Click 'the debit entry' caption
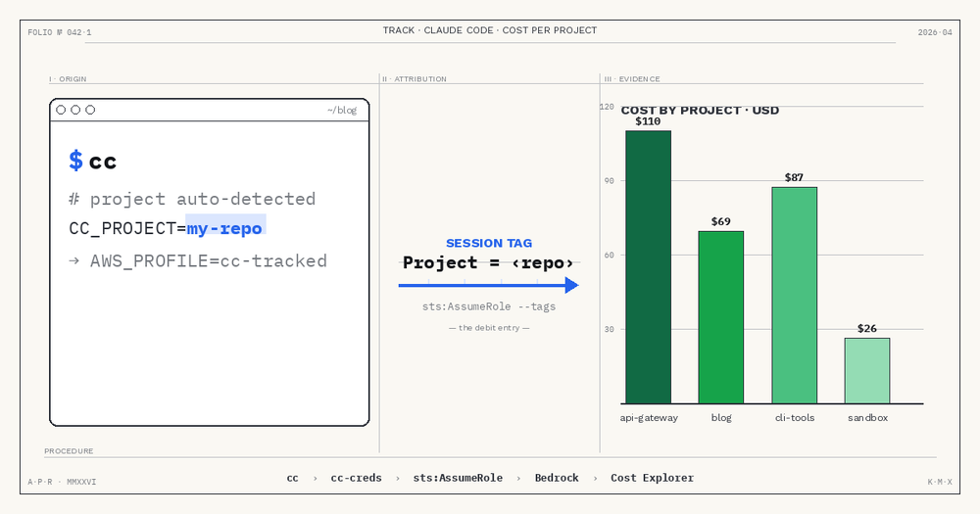The height and width of the screenshot is (514, 980). coord(489,327)
